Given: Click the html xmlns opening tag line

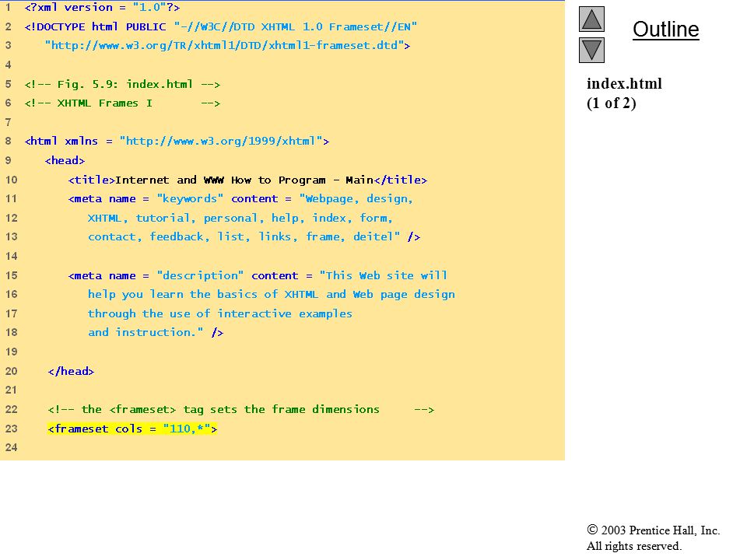Looking at the screenshot, I should tap(177, 142).
